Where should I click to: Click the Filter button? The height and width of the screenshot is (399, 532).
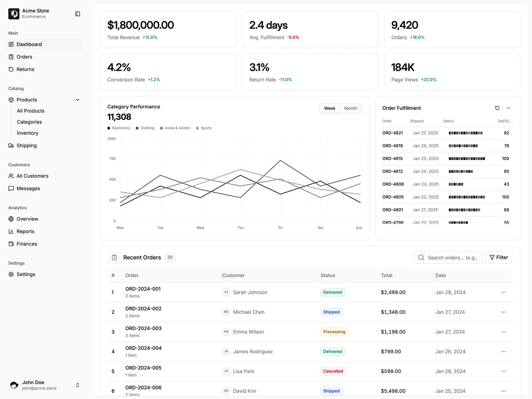(499, 258)
